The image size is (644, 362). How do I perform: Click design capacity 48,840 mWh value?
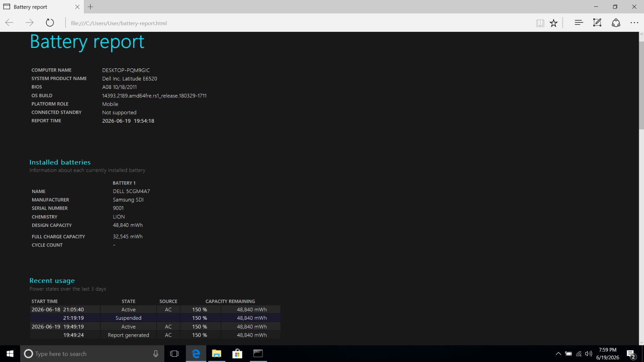128,225
